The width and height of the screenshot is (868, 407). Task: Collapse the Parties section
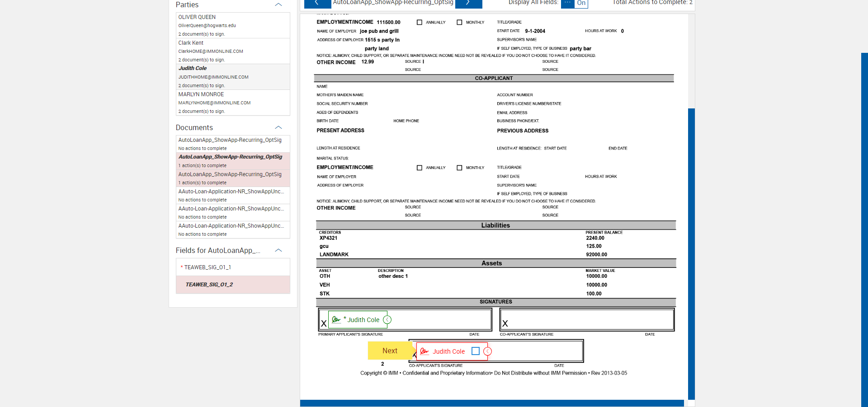click(278, 5)
